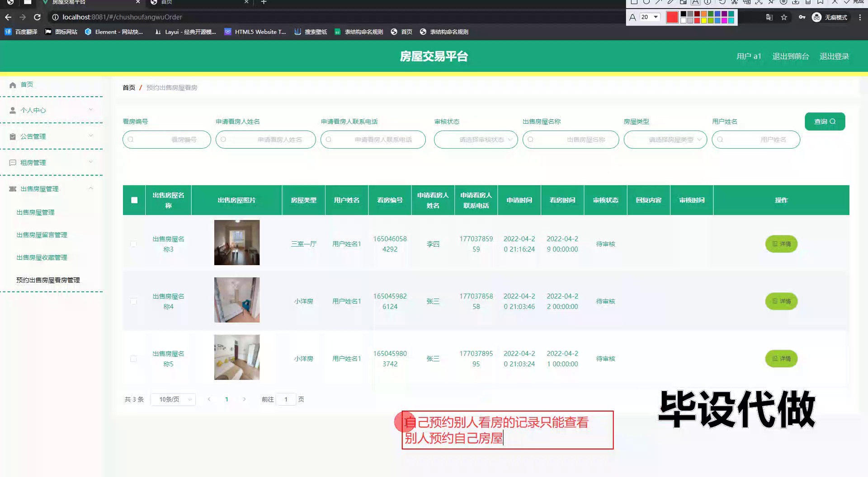This screenshot has height=477, width=868.
Task: Collapse the 出售房屋管理 menu chevron
Action: (x=91, y=188)
